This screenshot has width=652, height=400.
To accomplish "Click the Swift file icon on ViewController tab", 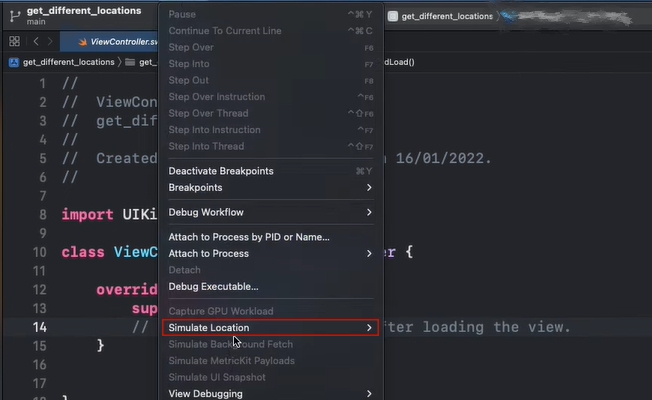I will [82, 42].
